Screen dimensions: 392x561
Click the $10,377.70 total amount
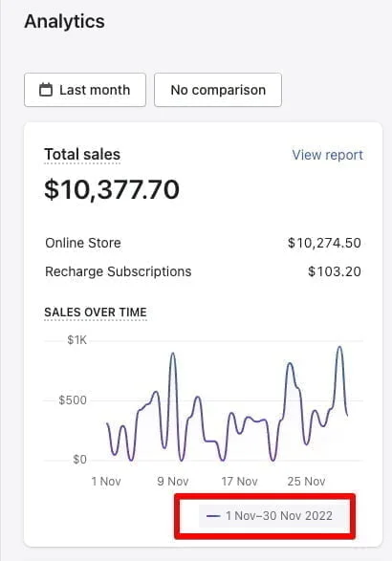[112, 189]
